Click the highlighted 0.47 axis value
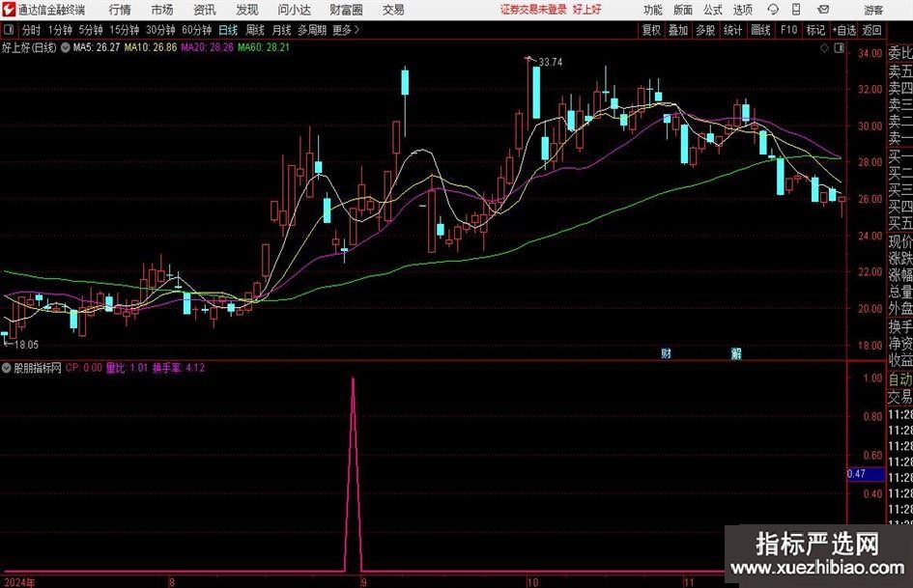The height and width of the screenshot is (588, 913). 865,474
